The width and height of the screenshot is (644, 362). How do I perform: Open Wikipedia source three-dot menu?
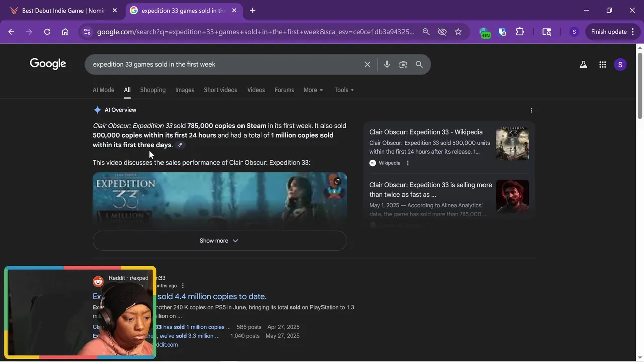(x=408, y=163)
